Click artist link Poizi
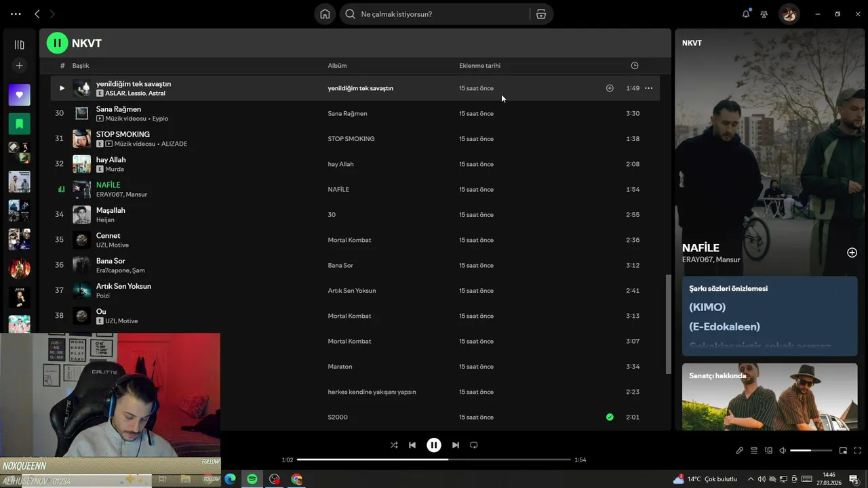The width and height of the screenshot is (868, 488). coord(103,296)
